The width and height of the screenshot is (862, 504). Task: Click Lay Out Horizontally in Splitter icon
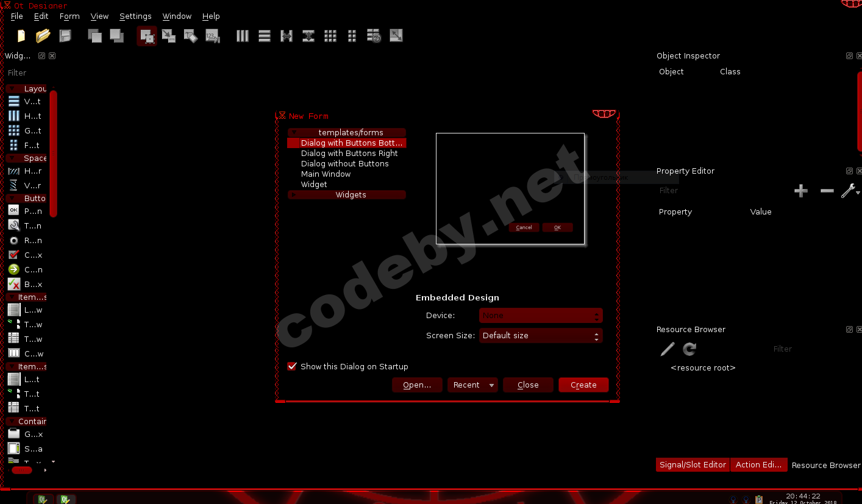point(287,36)
